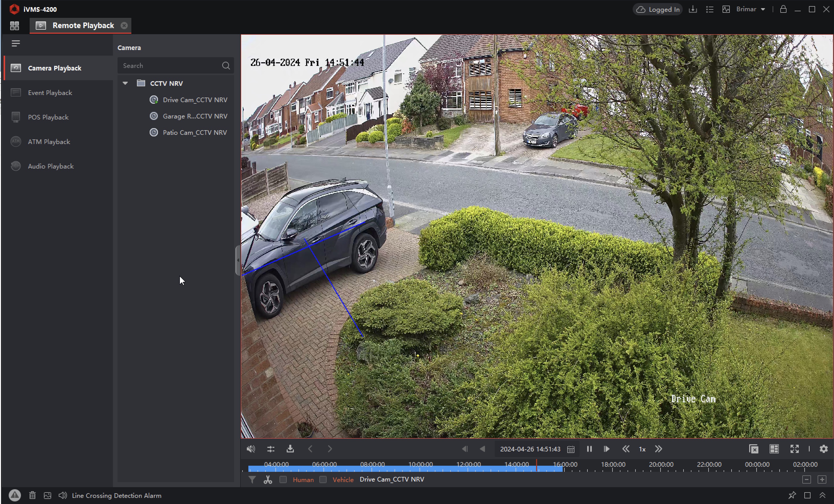Toggle the alarm sound speaker icon
834x504 pixels.
pos(63,496)
